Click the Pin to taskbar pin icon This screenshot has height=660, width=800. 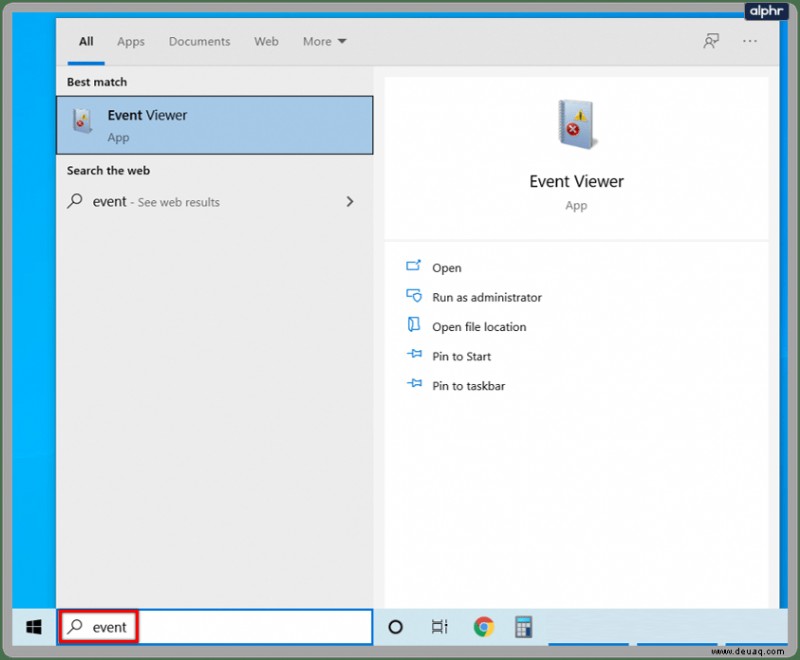tap(414, 383)
